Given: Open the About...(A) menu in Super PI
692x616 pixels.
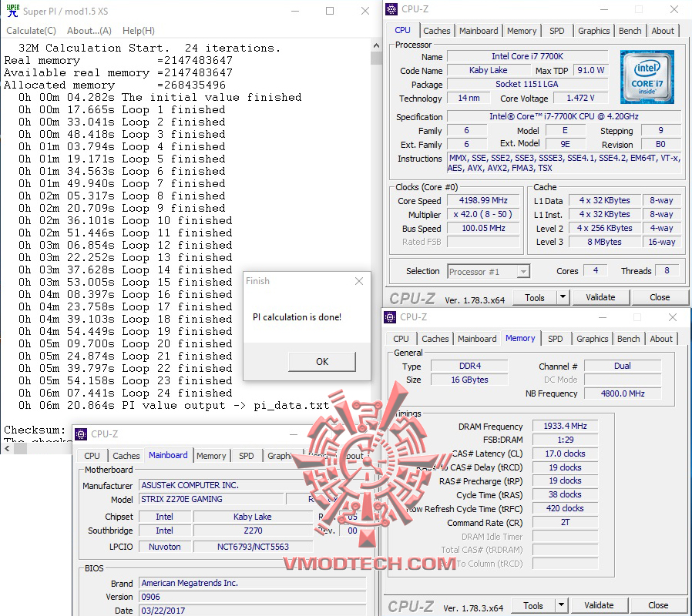Looking at the screenshot, I should pos(89,31).
